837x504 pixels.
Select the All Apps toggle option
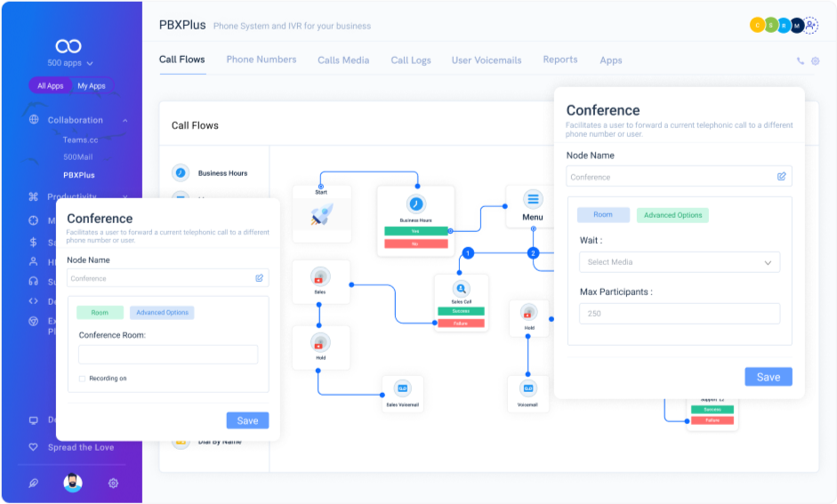(x=50, y=86)
